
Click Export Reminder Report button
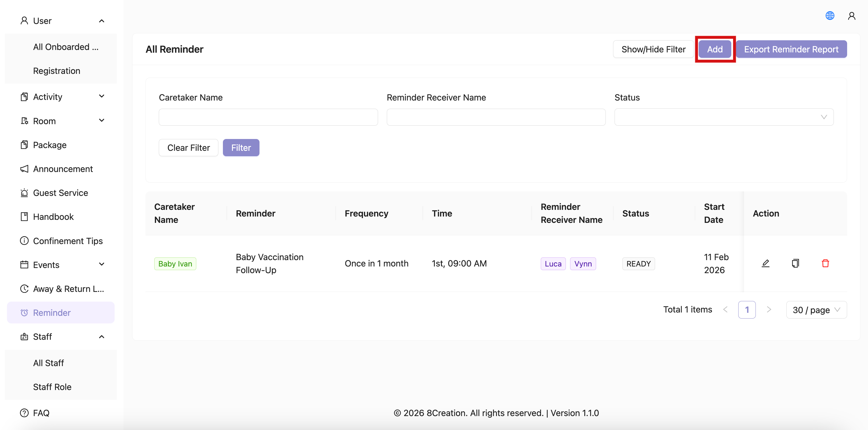(x=791, y=49)
